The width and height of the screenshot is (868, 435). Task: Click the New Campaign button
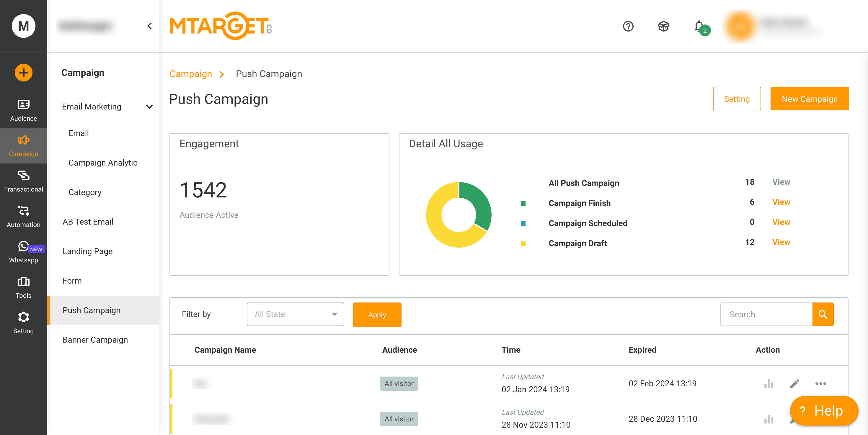(809, 99)
